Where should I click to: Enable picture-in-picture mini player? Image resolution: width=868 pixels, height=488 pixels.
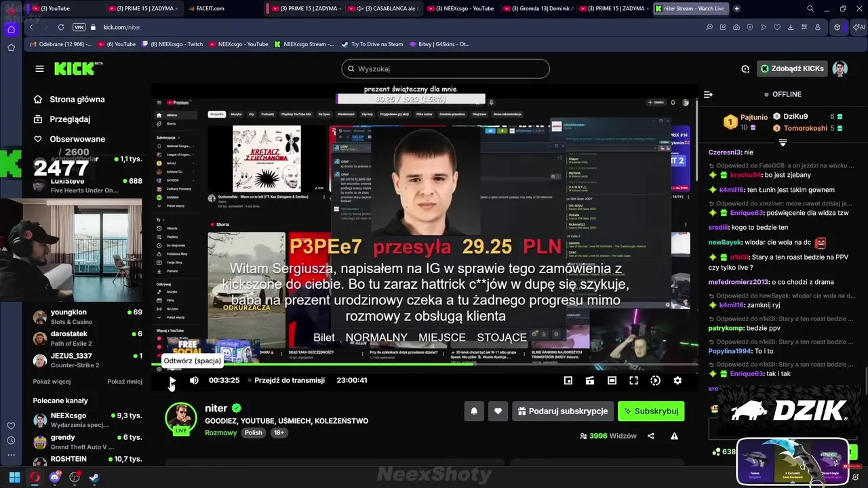click(568, 381)
